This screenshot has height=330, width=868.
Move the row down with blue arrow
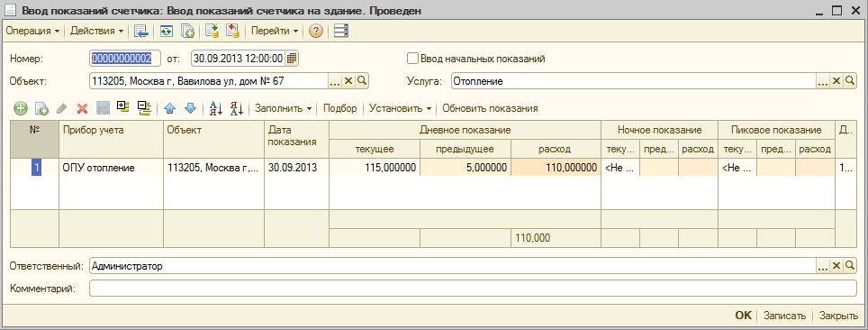click(190, 109)
